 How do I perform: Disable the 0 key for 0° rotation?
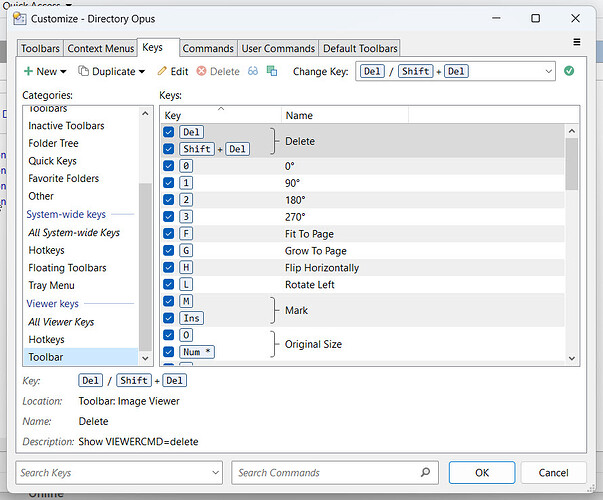[x=168, y=166]
